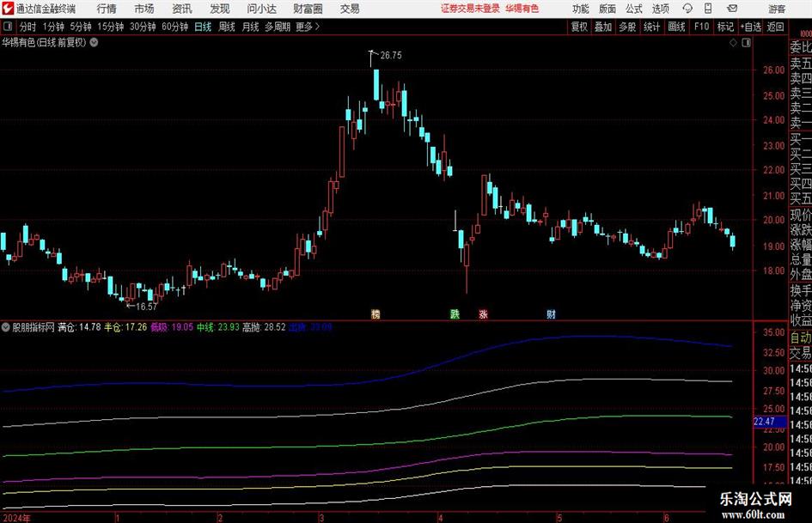Open the 资讯 menu
Screen dimensions: 812x523
pos(182,9)
